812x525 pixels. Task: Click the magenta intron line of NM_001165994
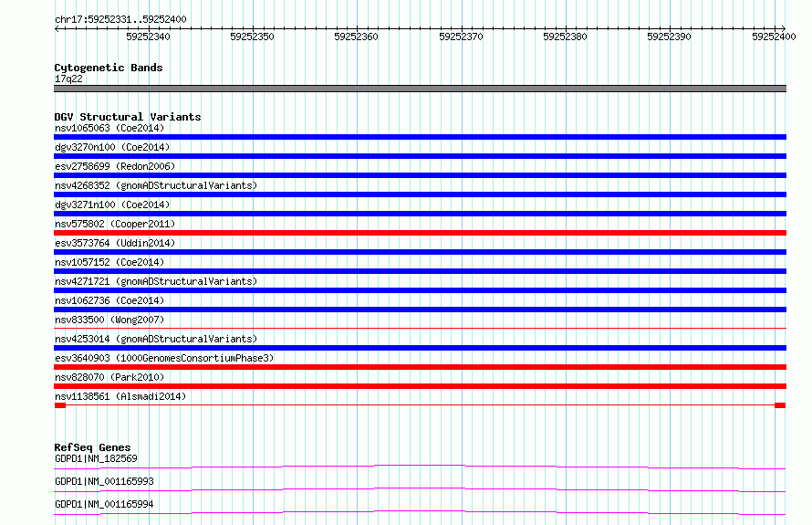tap(420, 512)
